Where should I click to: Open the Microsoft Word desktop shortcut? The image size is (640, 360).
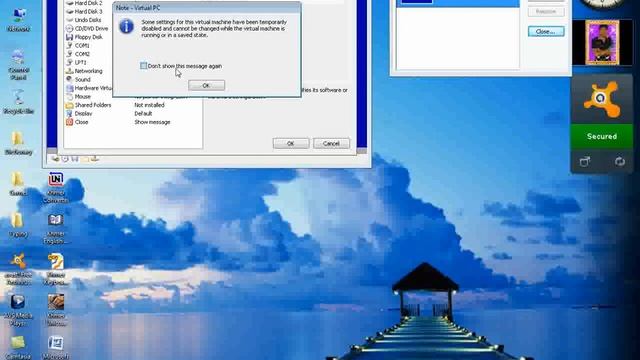pos(55,348)
